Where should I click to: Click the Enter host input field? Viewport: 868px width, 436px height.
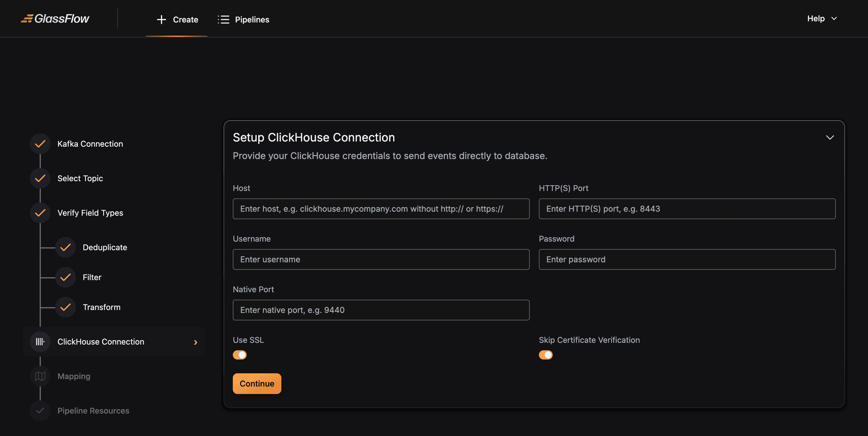point(381,209)
